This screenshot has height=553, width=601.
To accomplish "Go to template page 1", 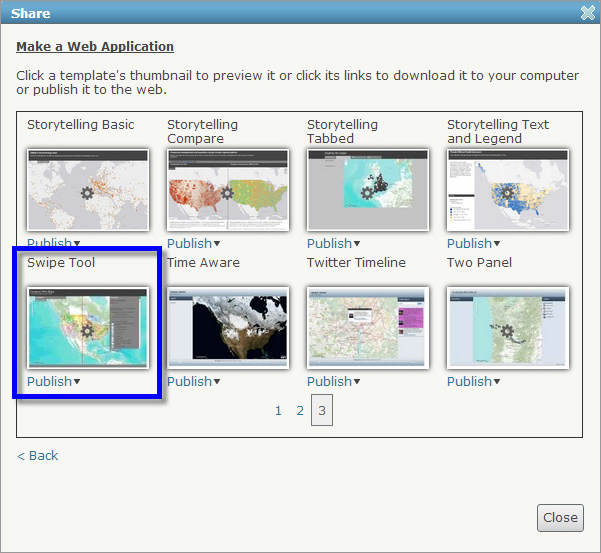I will (x=278, y=411).
